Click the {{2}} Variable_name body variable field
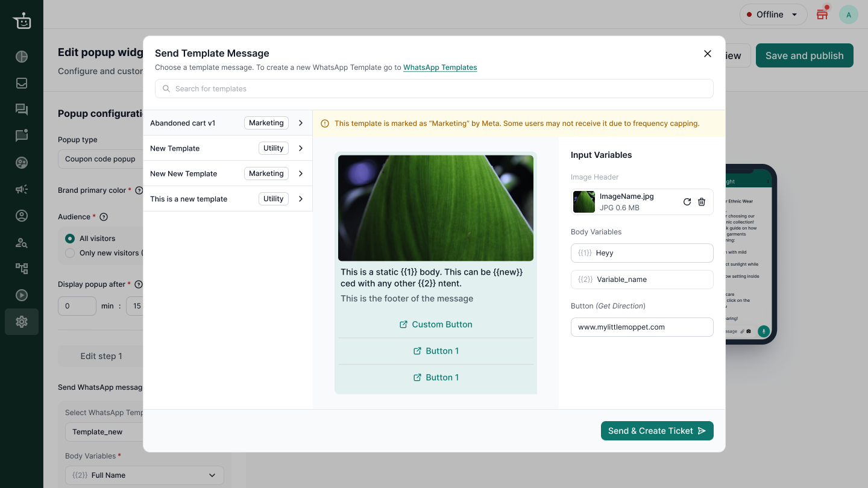The height and width of the screenshot is (488, 868). (x=642, y=280)
